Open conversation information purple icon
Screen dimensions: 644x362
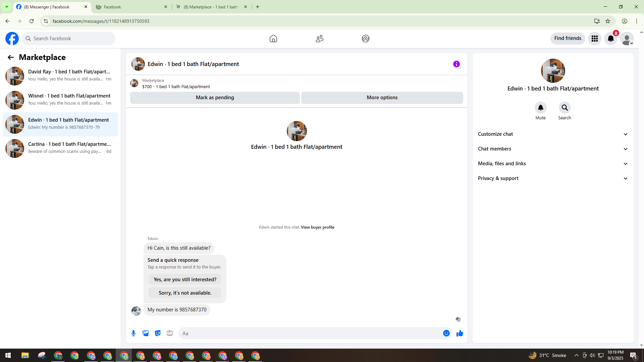(x=457, y=64)
